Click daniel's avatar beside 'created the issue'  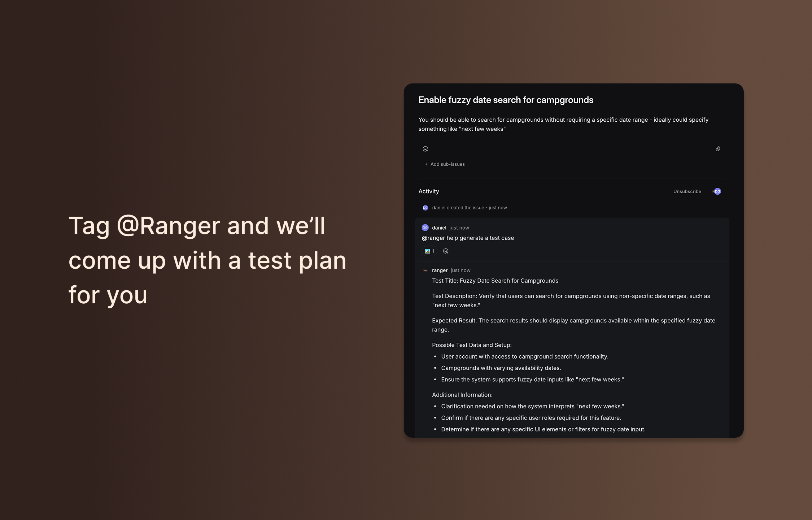[425, 208]
